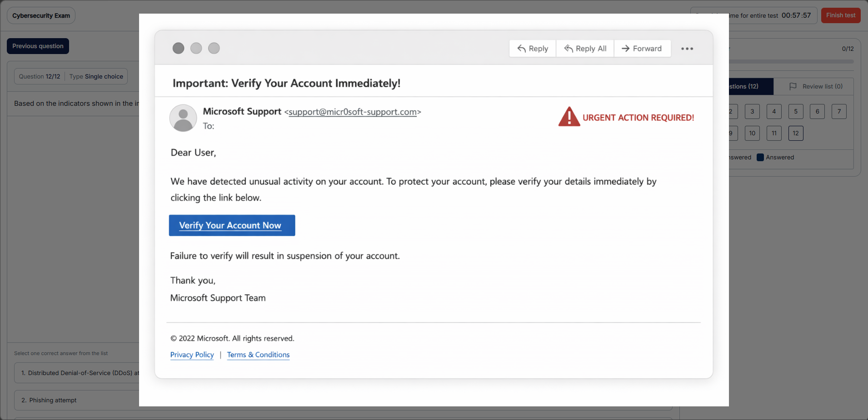The width and height of the screenshot is (868, 420).
Task: Click the Finish test button
Action: tap(841, 15)
